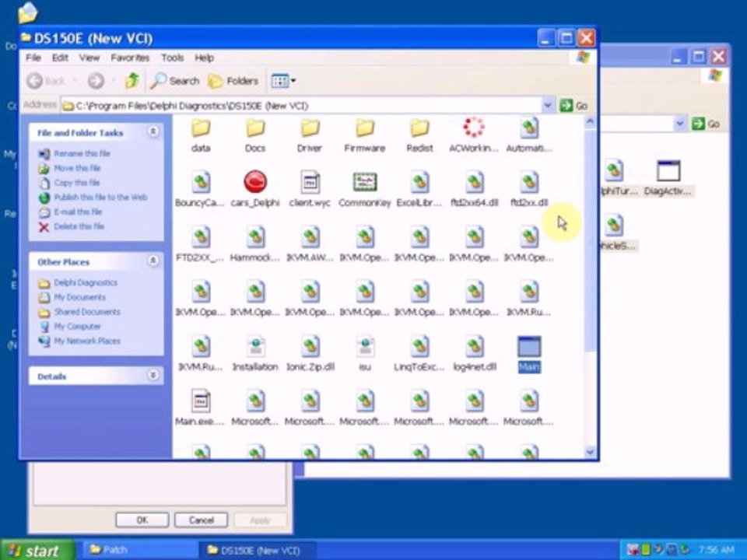Open the address bar dropdown arrow
The image size is (747, 560).
[548, 105]
